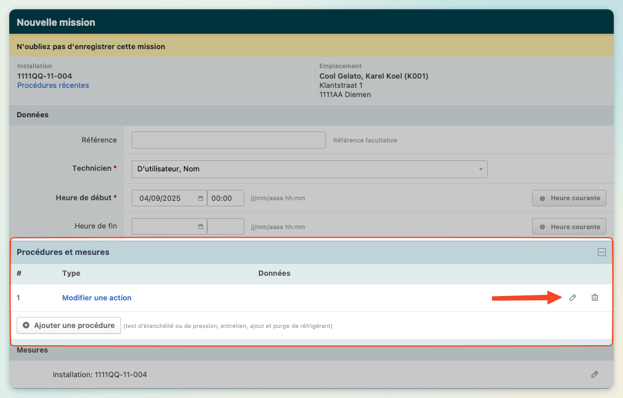Click the N'oubliez pas d'enregistrer cette mission notice
The height and width of the screenshot is (398, 623).
(x=91, y=46)
